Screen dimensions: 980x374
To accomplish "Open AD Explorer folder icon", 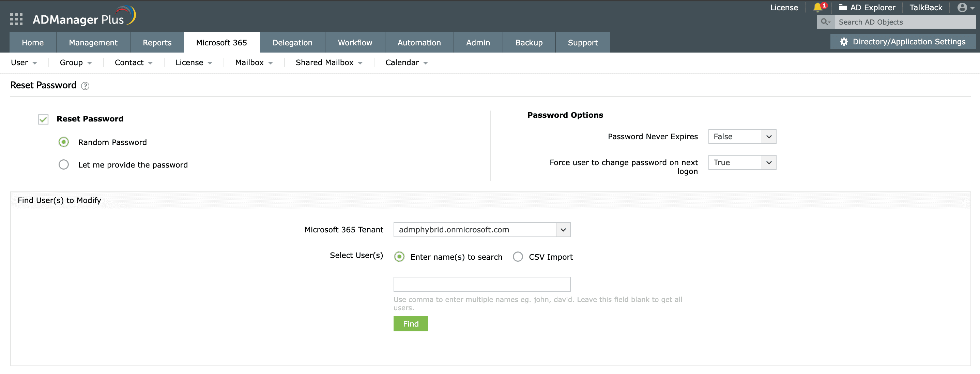I will [843, 8].
